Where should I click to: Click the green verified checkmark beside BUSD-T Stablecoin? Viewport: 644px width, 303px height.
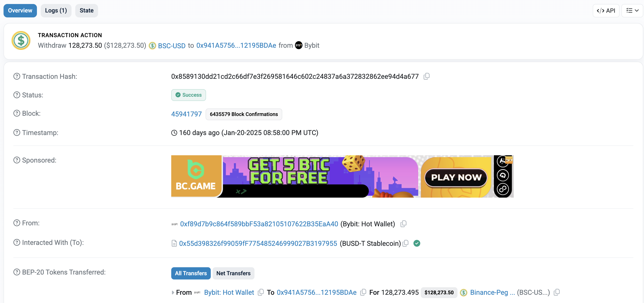[417, 243]
